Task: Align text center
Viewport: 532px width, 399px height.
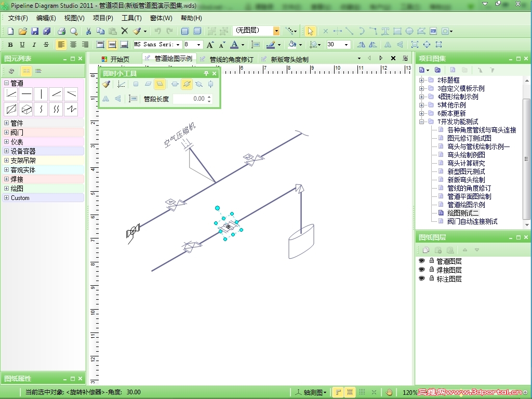Action: pos(73,45)
